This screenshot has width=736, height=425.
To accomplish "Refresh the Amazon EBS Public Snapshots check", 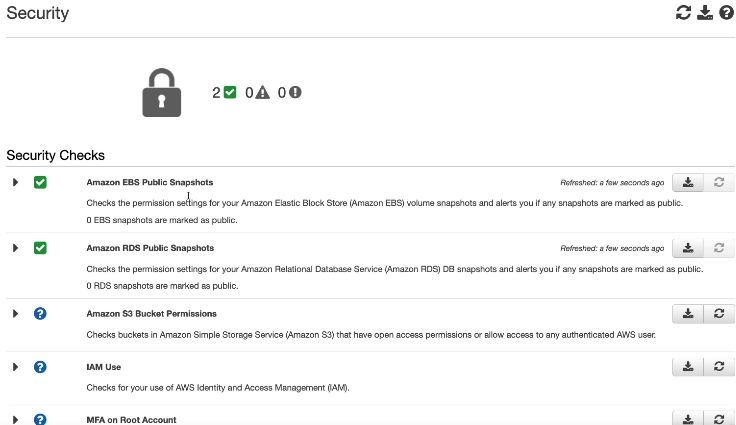I will tap(719, 182).
